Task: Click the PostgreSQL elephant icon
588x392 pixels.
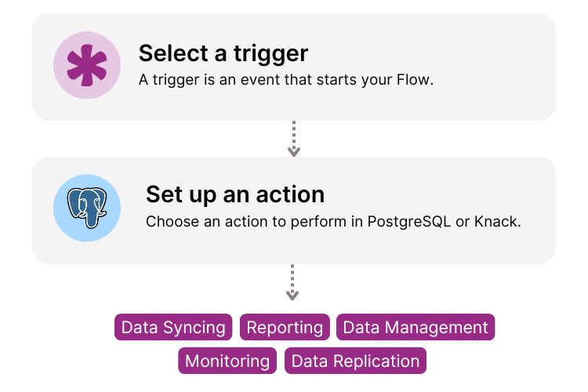Action: [87, 208]
